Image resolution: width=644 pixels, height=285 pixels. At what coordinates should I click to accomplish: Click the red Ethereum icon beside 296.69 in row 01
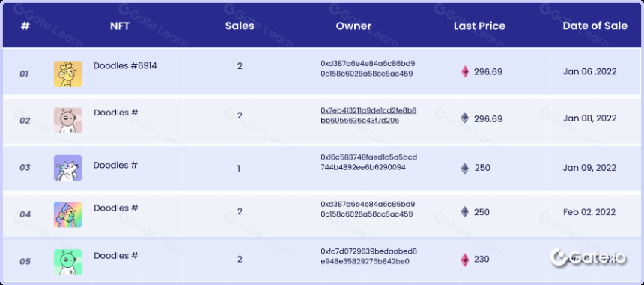pos(465,71)
